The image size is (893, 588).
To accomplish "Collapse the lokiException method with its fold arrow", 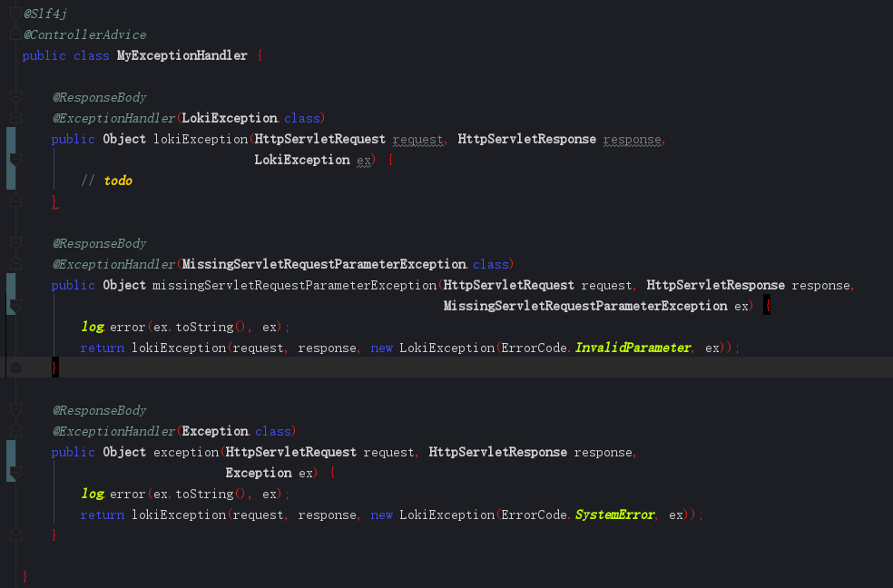I will tap(15, 160).
